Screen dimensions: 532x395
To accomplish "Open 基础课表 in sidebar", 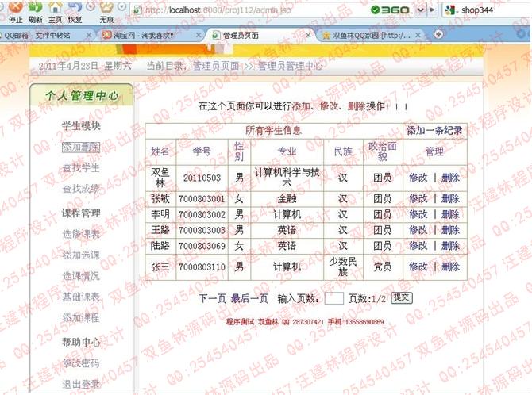I will point(81,297).
